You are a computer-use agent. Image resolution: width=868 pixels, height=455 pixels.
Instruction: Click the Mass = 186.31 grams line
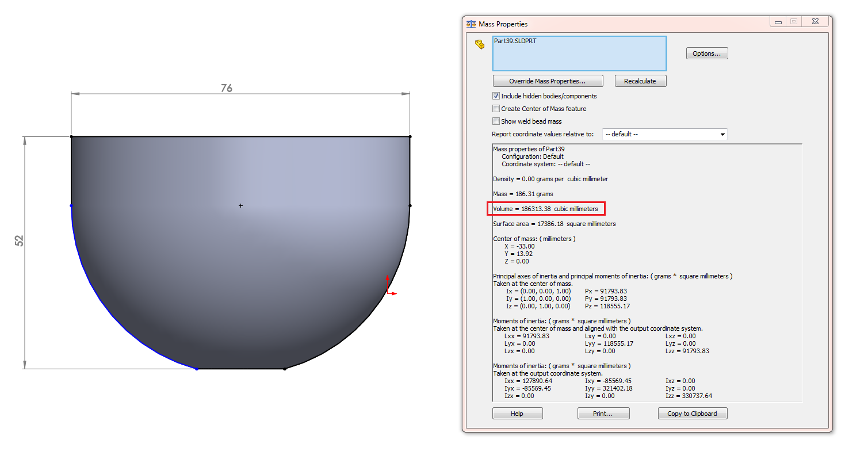(x=523, y=194)
